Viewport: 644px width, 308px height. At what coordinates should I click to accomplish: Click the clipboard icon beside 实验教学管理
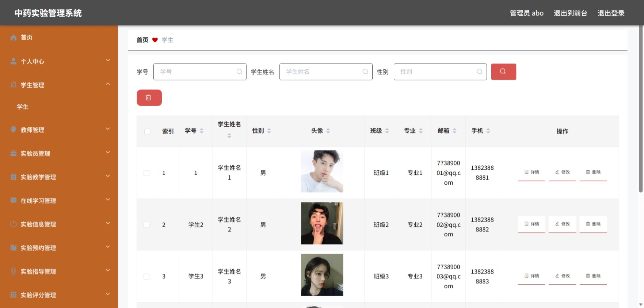(14, 177)
